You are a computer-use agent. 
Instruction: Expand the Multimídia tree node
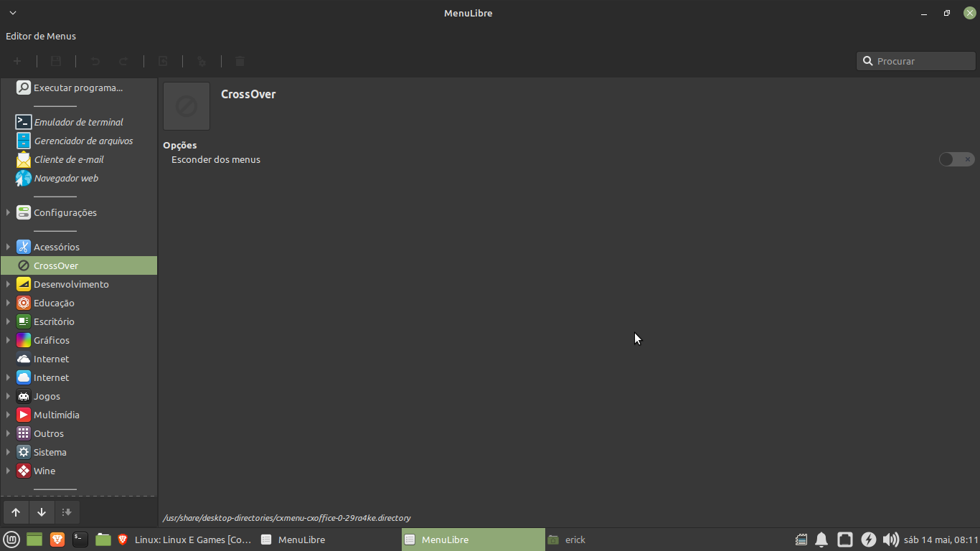(x=8, y=415)
